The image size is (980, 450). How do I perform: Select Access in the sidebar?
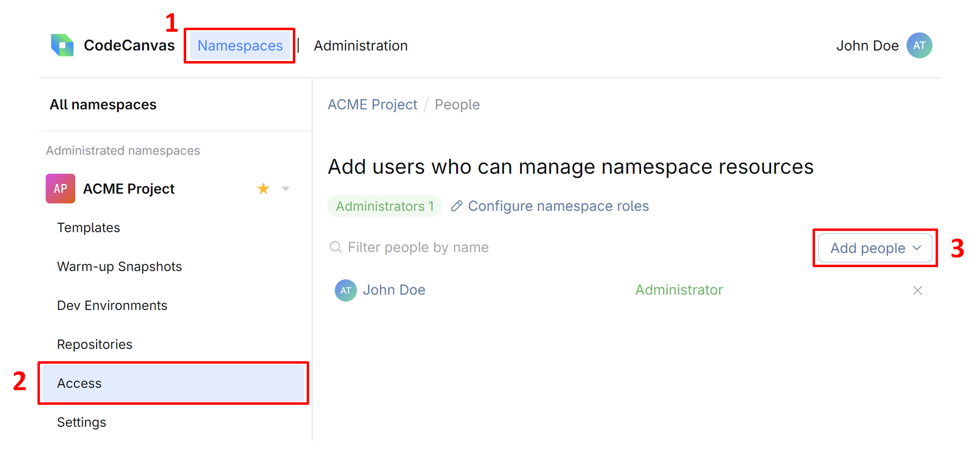(79, 383)
